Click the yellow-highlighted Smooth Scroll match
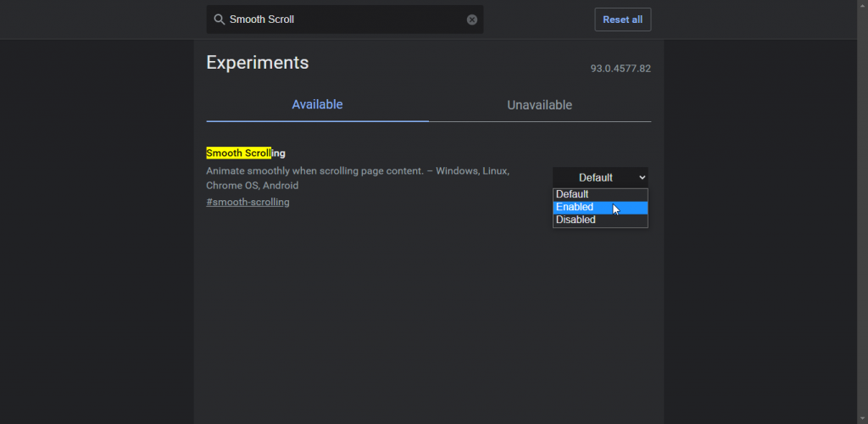The image size is (868, 424). click(238, 153)
